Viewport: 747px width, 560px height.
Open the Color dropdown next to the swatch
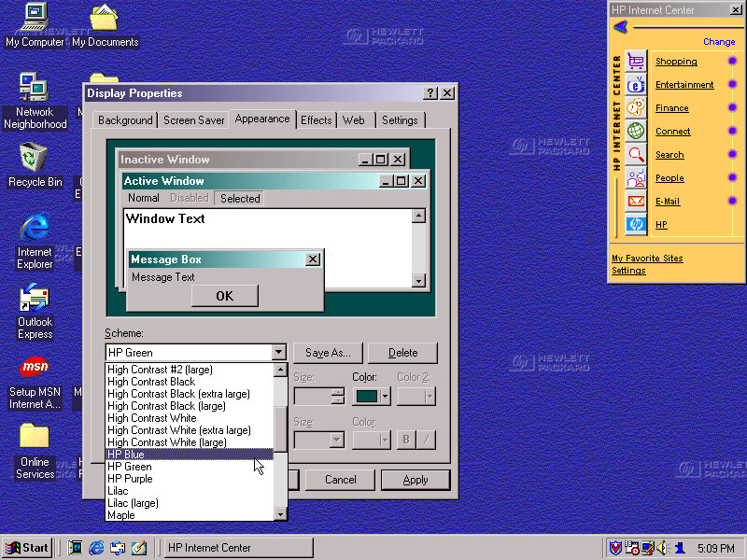coord(384,397)
